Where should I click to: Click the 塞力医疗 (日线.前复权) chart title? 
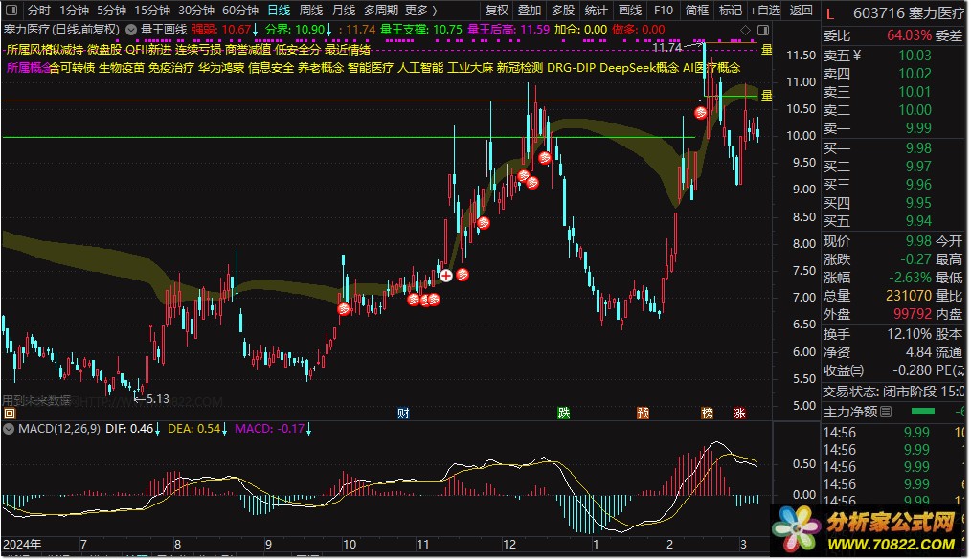(62, 30)
